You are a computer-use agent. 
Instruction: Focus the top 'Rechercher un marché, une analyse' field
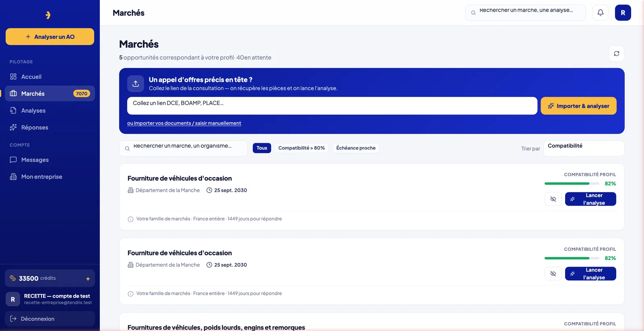point(525,13)
